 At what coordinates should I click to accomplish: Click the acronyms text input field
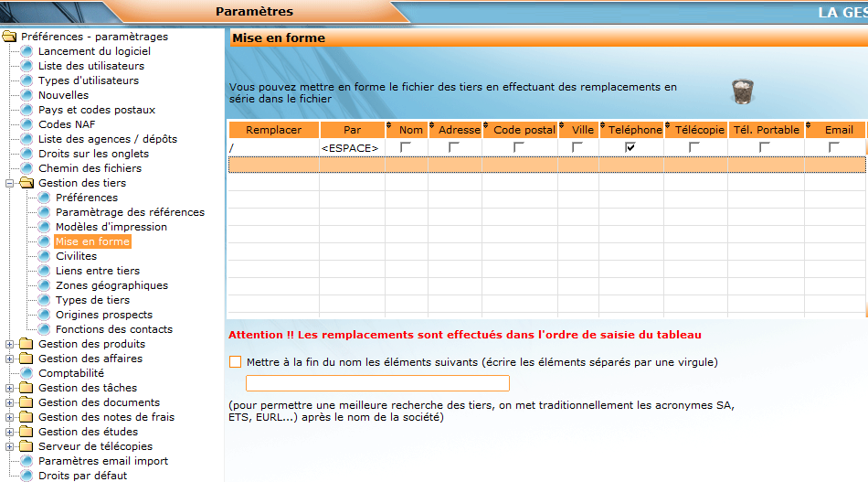point(377,383)
